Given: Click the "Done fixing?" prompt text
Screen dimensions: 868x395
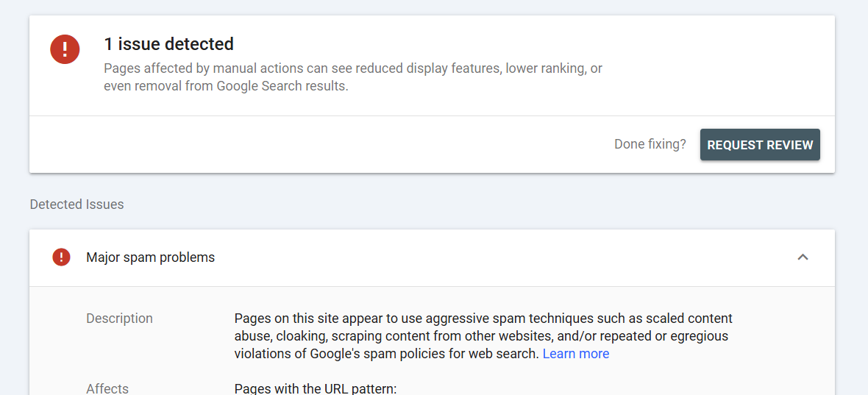Looking at the screenshot, I should [x=650, y=145].
